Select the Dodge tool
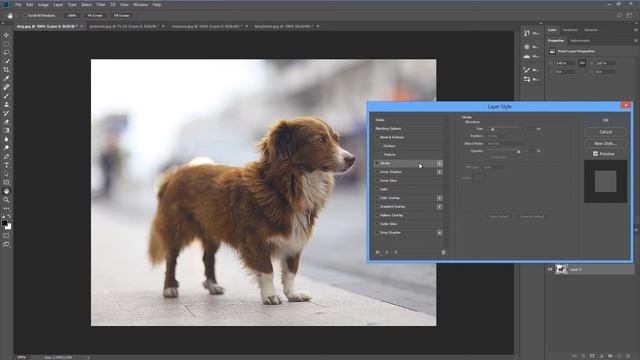Screen dimensions: 640x360 tap(6, 148)
